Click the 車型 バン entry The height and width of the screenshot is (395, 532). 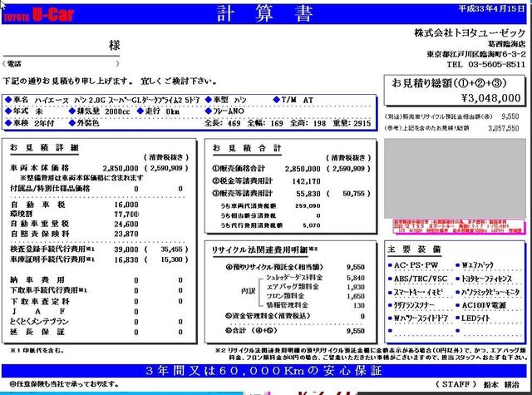coord(226,100)
